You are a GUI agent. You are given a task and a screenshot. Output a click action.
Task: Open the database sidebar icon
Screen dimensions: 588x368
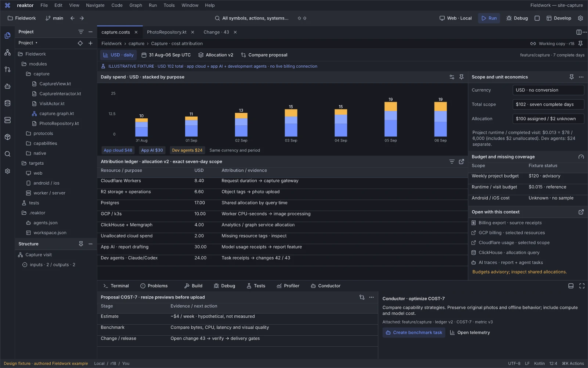pyautogui.click(x=7, y=103)
